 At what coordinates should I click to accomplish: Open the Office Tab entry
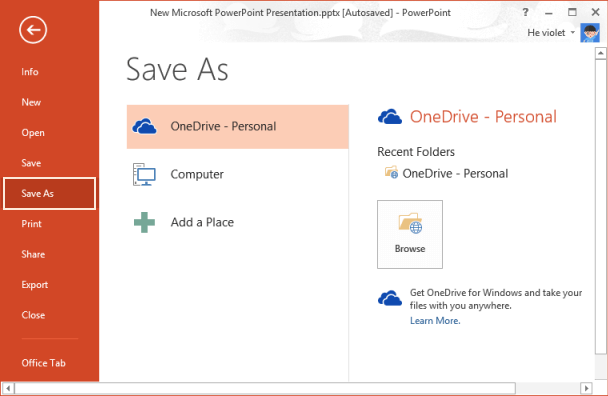[43, 363]
